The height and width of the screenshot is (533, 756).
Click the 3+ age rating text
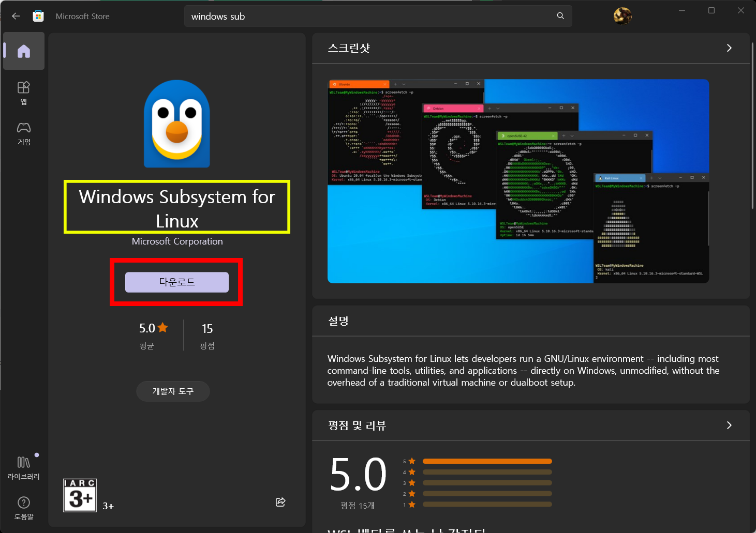[108, 506]
